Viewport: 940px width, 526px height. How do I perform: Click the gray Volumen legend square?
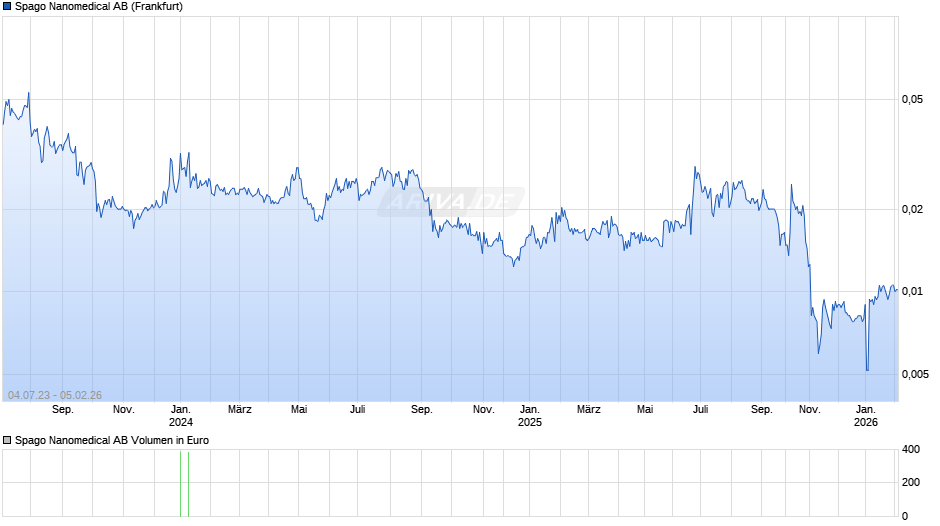(x=7, y=440)
